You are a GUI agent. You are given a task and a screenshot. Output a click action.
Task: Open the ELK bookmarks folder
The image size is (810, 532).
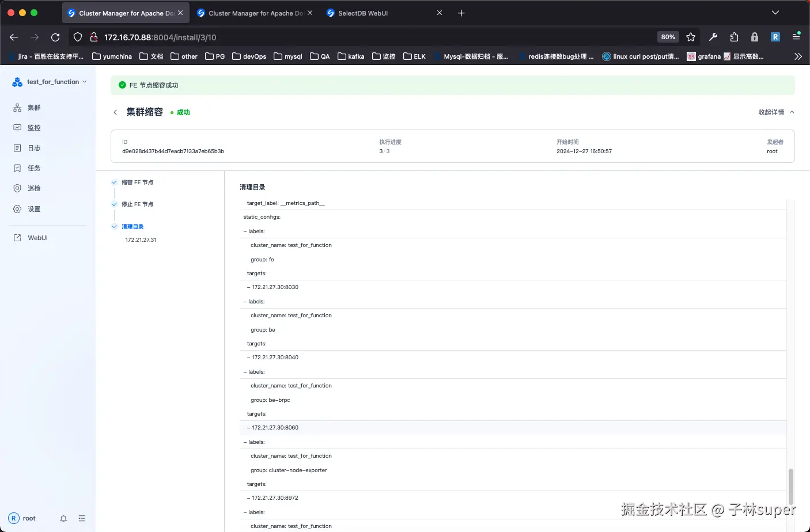click(x=415, y=56)
